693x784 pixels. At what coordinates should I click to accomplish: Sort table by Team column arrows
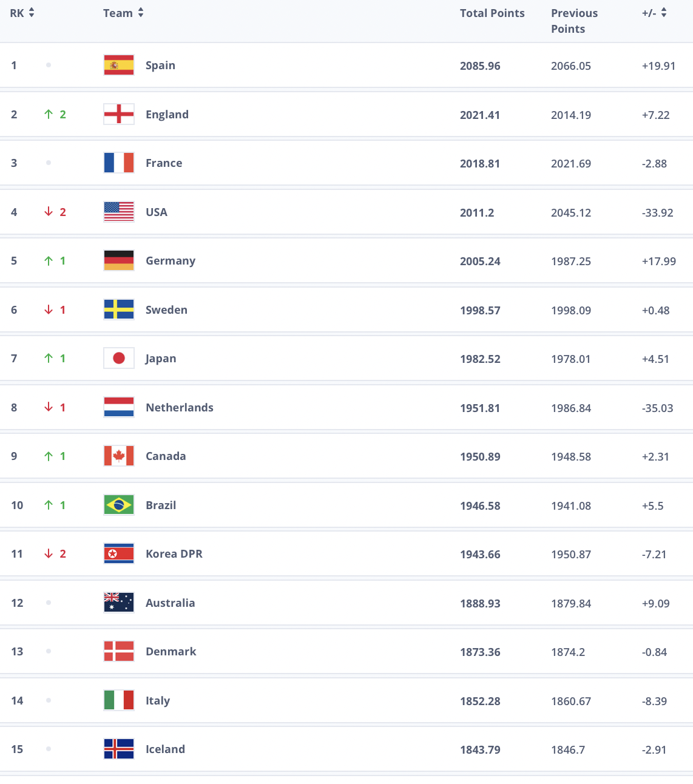click(x=141, y=13)
